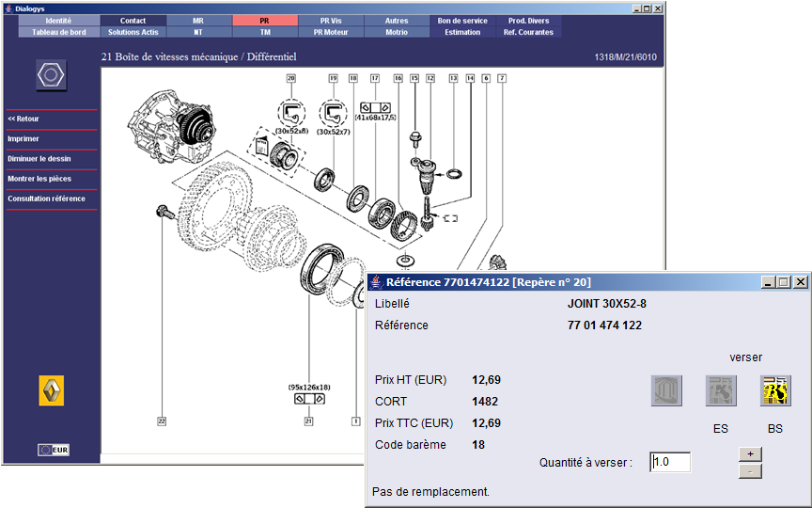The width and height of the screenshot is (812, 508).
Task: Go to the Tableau de bord tab
Action: 58,32
